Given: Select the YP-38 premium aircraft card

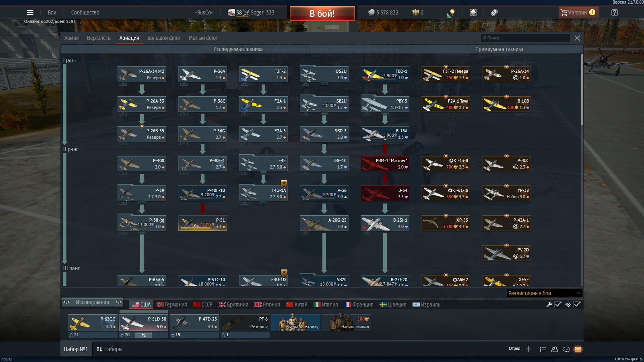Looking at the screenshot, I should (x=506, y=193).
